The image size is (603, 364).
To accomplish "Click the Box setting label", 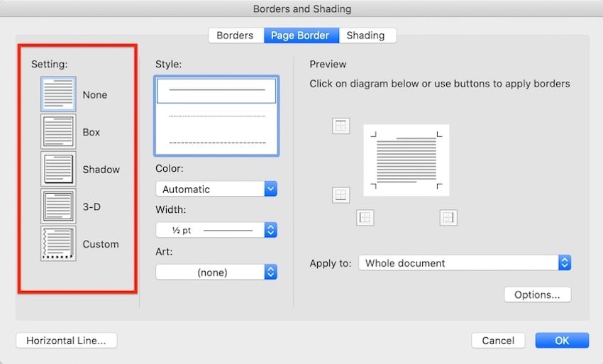I will click(x=91, y=132).
